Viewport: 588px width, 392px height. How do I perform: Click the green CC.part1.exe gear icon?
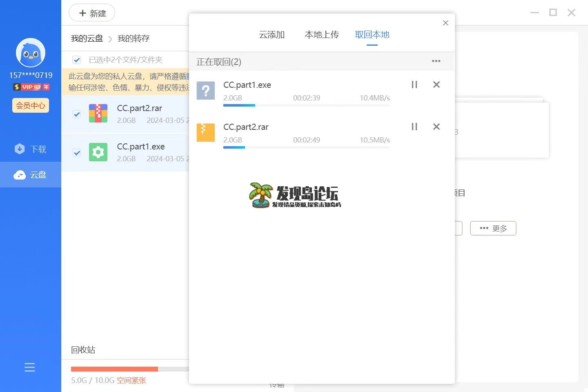[x=98, y=152]
